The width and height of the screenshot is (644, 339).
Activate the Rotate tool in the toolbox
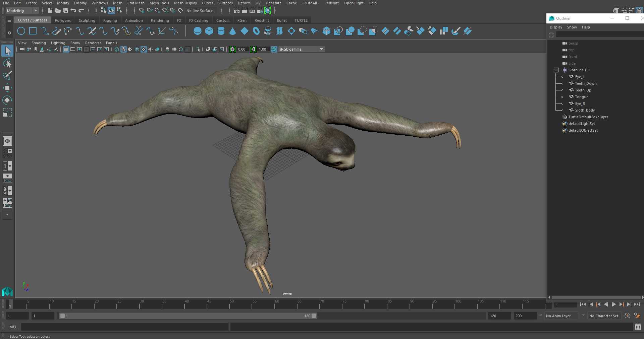click(7, 100)
